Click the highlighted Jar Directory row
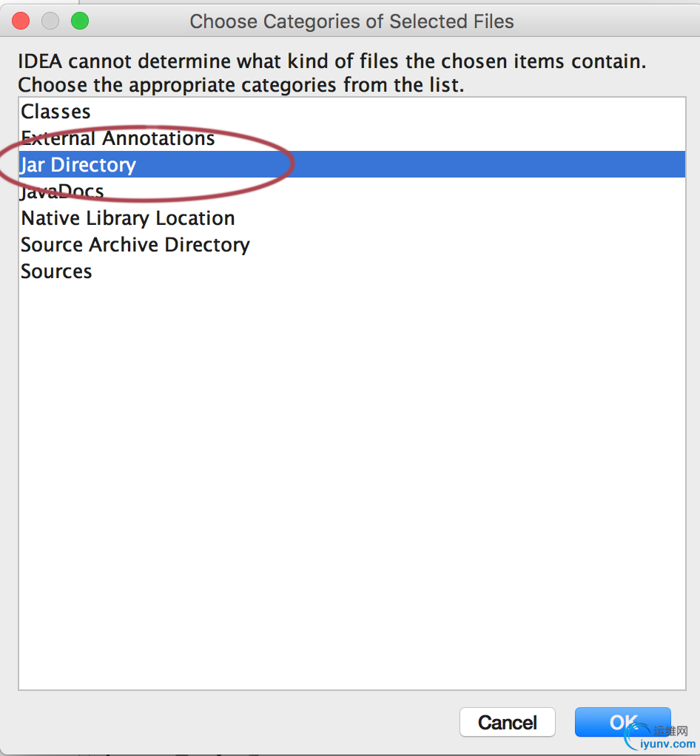The image size is (700, 756). click(x=79, y=165)
